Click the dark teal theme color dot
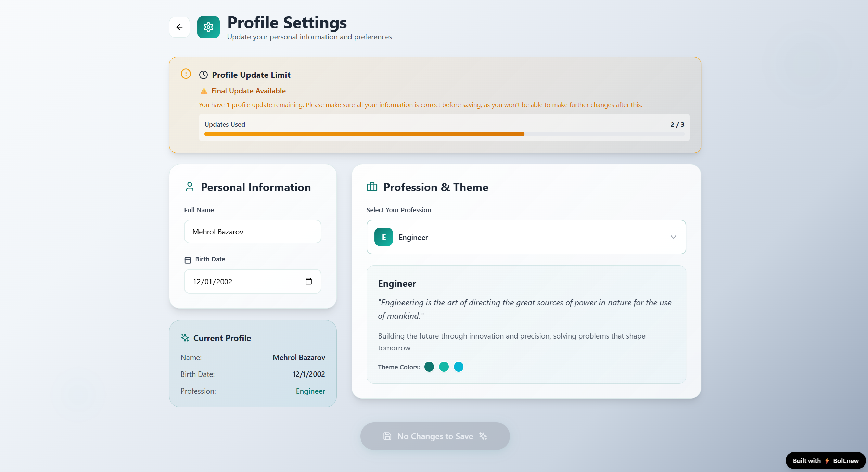 [x=429, y=367]
